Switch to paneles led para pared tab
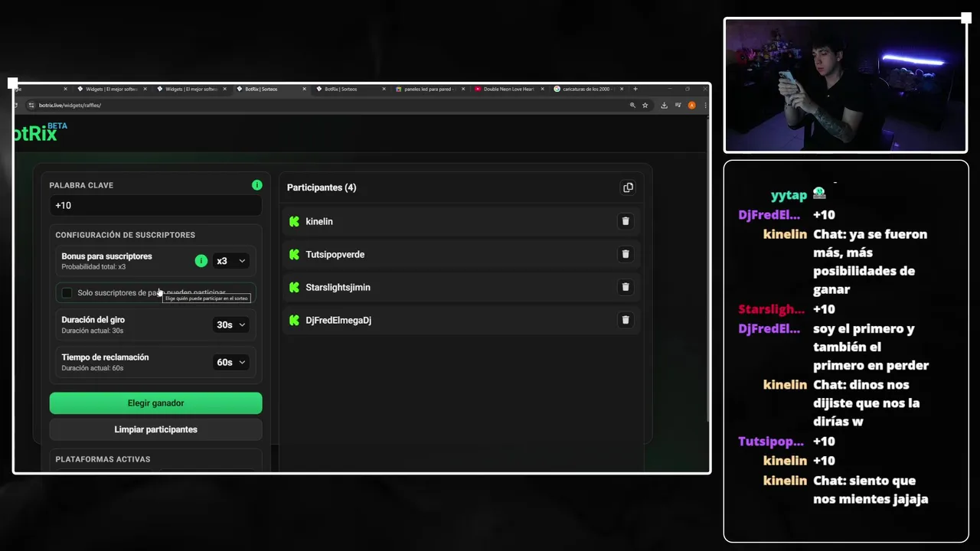Screen dimensions: 980x551 [430, 89]
